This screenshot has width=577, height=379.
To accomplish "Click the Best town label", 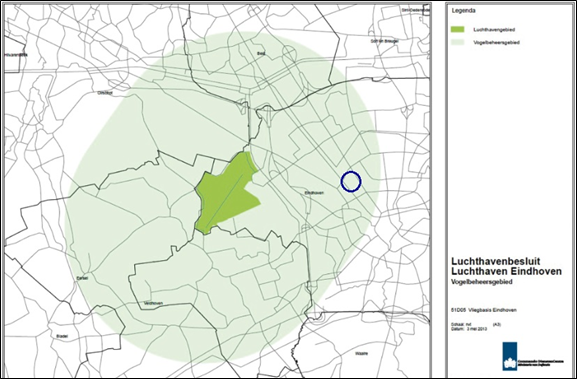I will pyautogui.click(x=261, y=54).
